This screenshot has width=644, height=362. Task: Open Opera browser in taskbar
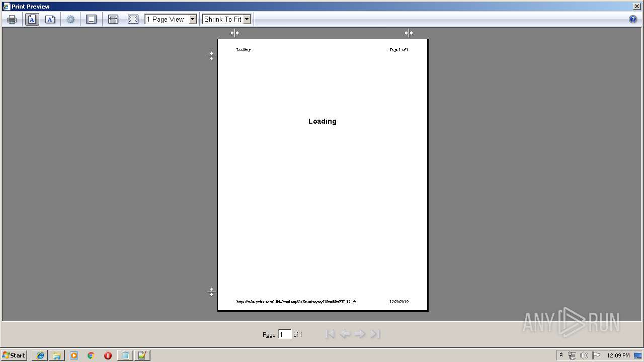coord(108,355)
